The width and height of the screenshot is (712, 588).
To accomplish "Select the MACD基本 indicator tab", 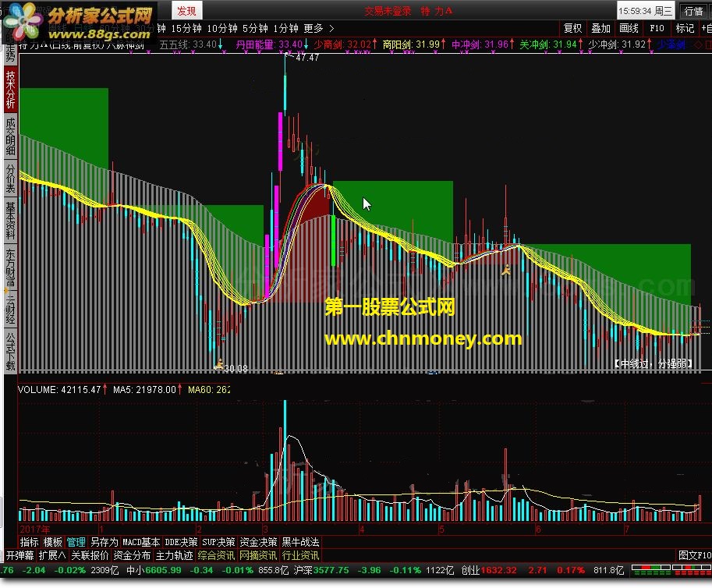I will (141, 542).
